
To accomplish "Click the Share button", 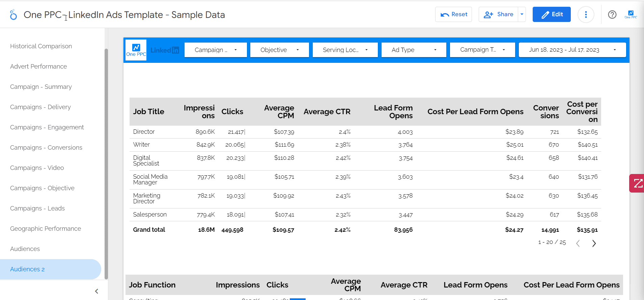I will point(498,15).
